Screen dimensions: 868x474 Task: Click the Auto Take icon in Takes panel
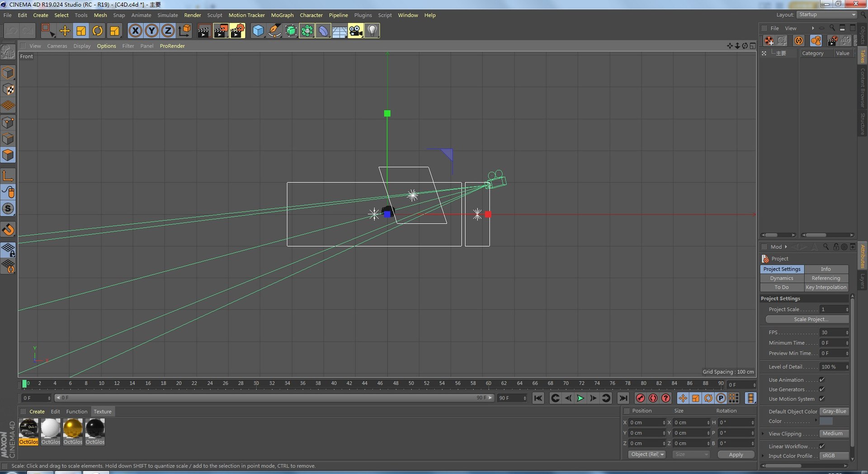click(799, 41)
